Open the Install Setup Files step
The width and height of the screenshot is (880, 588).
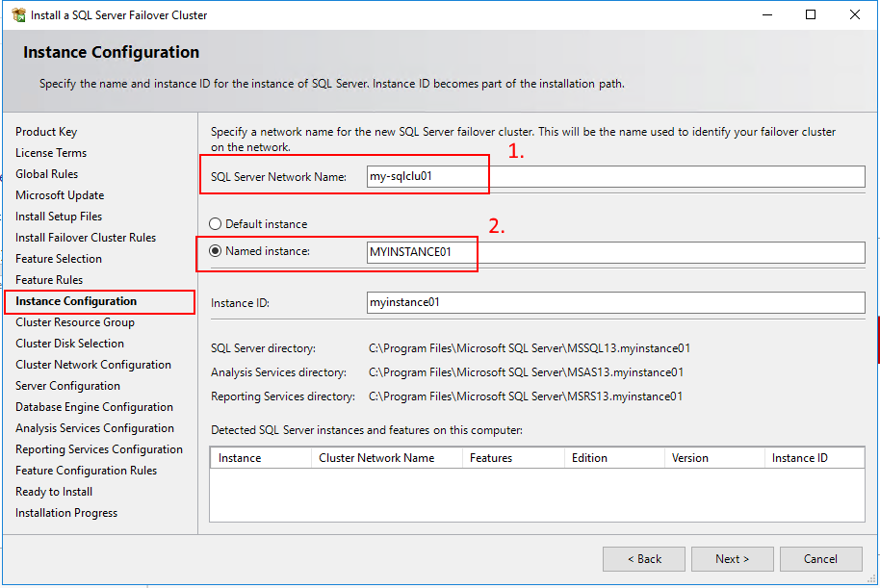click(x=59, y=217)
